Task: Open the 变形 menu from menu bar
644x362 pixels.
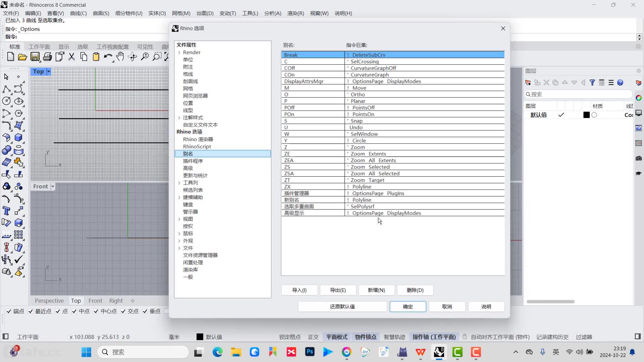Action: pyautogui.click(x=227, y=13)
